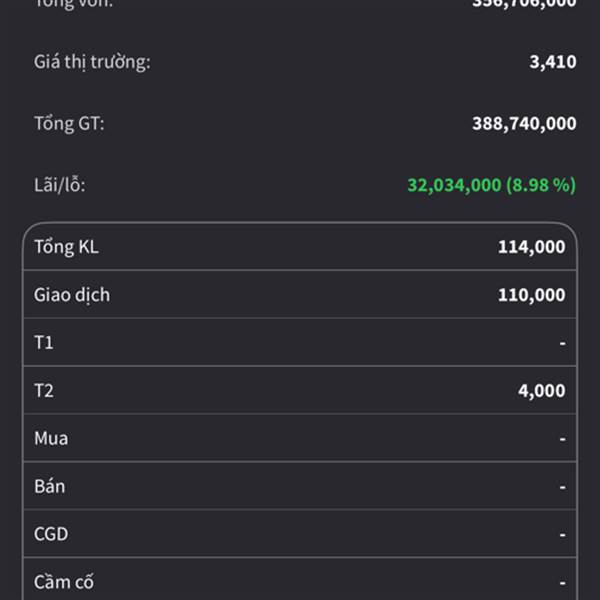The image size is (600, 600).
Task: Select the Tổng KL row label
Action: tap(66, 247)
